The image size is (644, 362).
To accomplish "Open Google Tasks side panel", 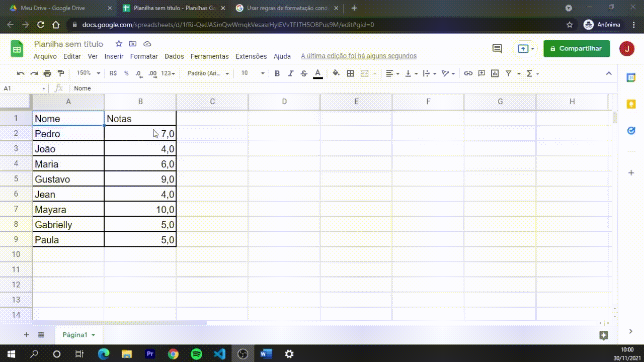I will tap(631, 131).
